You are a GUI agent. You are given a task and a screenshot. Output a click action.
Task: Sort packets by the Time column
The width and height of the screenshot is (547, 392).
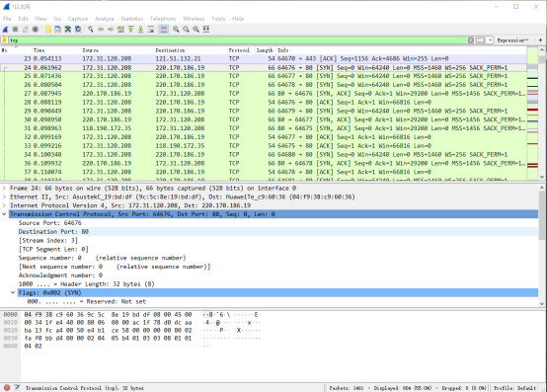[x=56, y=50]
